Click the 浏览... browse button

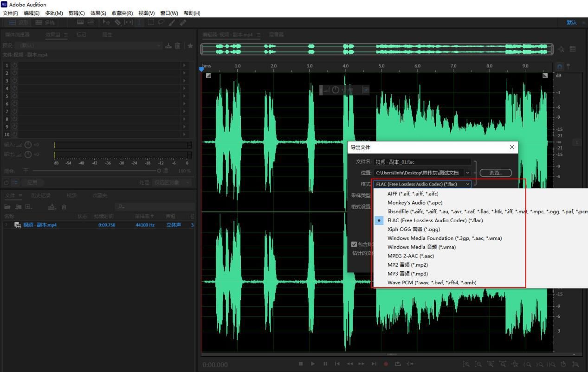(x=496, y=173)
